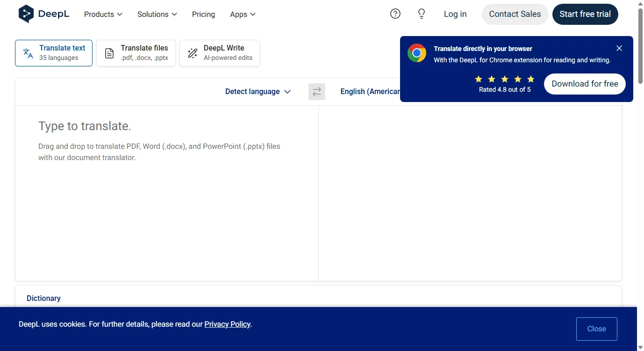Click into the Type to translate field
Image resolution: width=644 pixels, height=351 pixels.
(166, 187)
